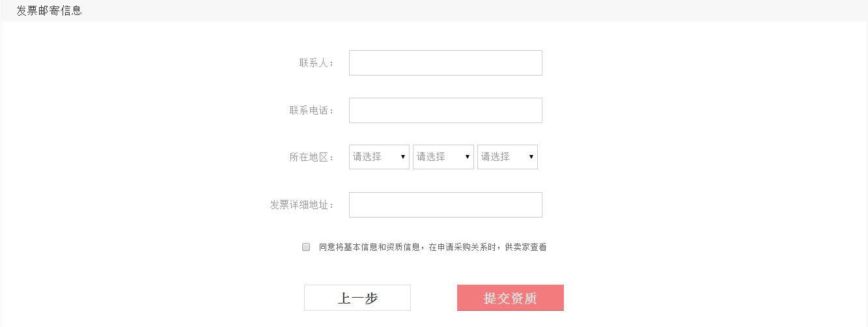Viewport: 868px width, 327px height.
Task: Open the middle 所在地区 请选择 dropdown
Action: point(443,157)
